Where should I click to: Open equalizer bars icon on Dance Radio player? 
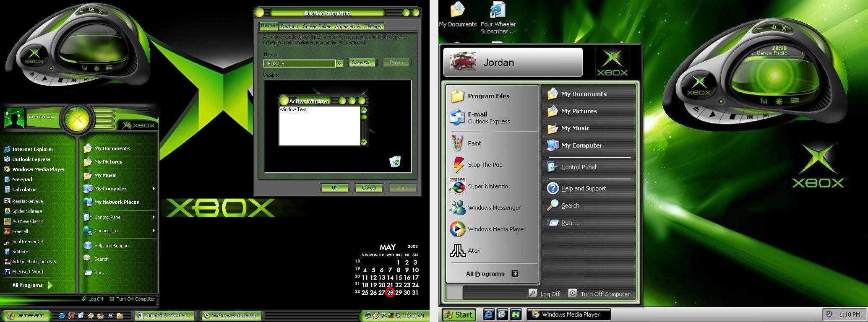764,101
